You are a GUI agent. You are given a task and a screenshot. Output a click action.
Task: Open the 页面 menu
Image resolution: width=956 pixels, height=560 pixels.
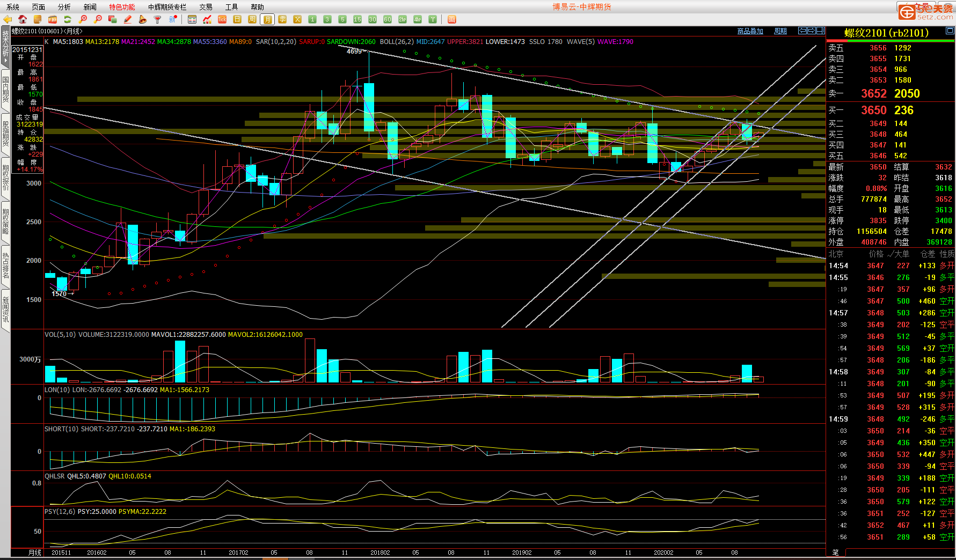(39, 7)
